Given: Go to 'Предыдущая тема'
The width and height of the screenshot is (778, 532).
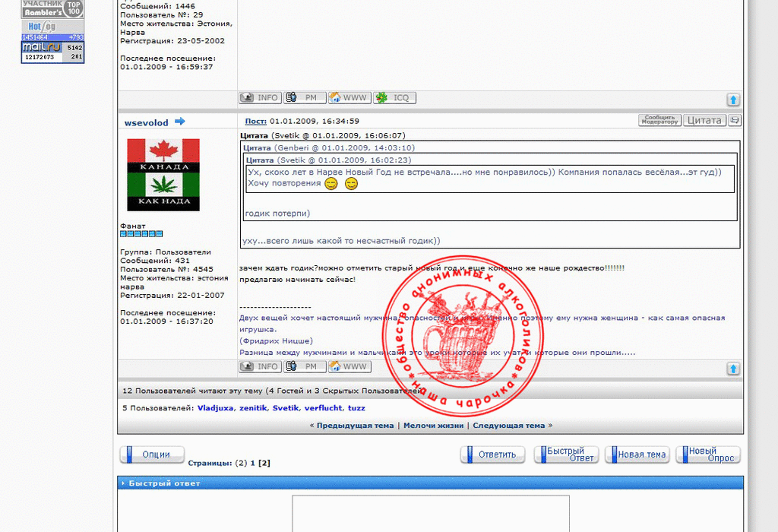Looking at the screenshot, I should (x=355, y=426).
